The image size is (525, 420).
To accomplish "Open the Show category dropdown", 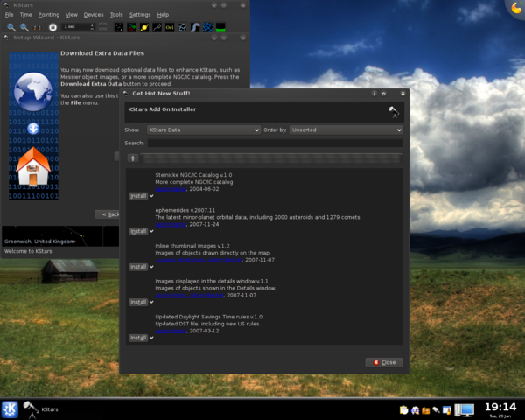I will tap(202, 129).
